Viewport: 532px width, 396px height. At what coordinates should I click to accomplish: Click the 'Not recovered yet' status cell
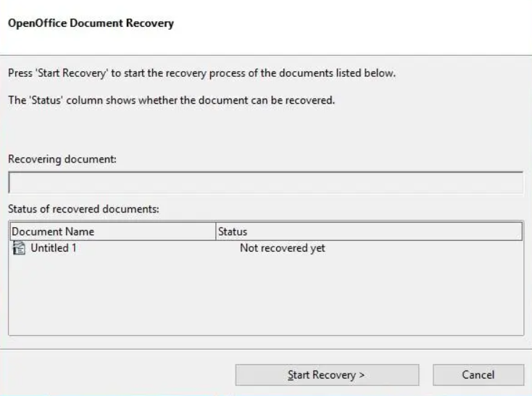[x=282, y=248]
